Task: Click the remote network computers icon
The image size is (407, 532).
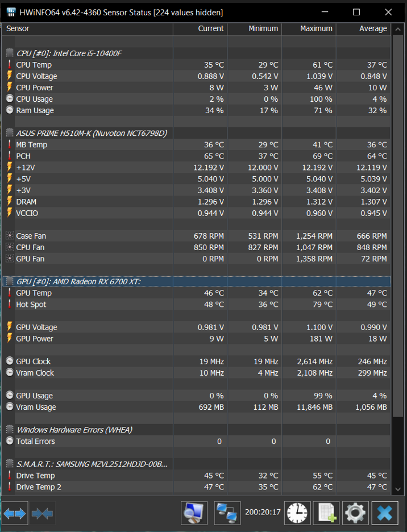Action: pyautogui.click(x=227, y=513)
